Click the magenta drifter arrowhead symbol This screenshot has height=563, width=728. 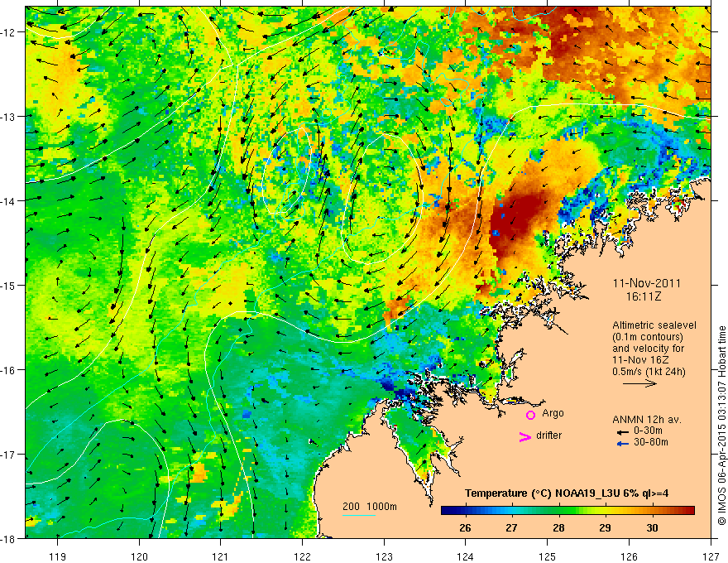525,436
